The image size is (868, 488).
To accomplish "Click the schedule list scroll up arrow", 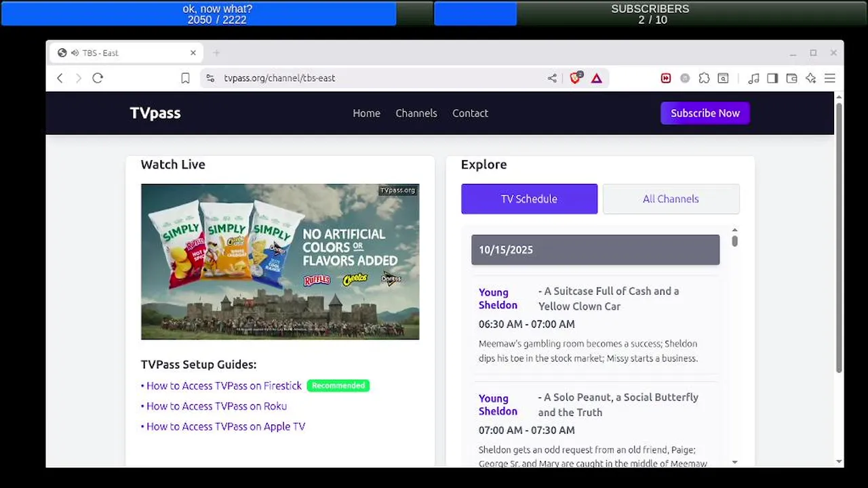I will (x=734, y=230).
